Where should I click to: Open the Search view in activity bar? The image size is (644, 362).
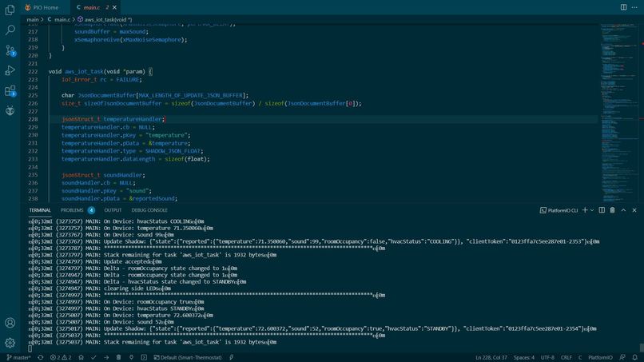coord(10,30)
